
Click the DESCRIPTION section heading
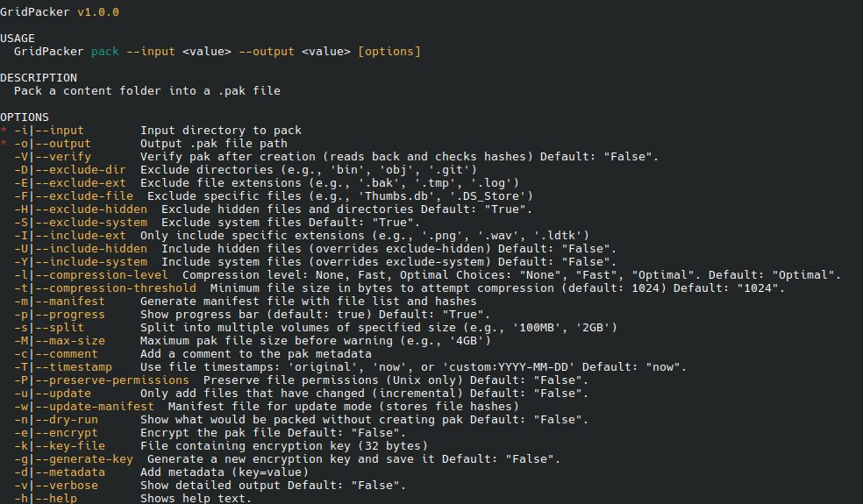click(39, 78)
